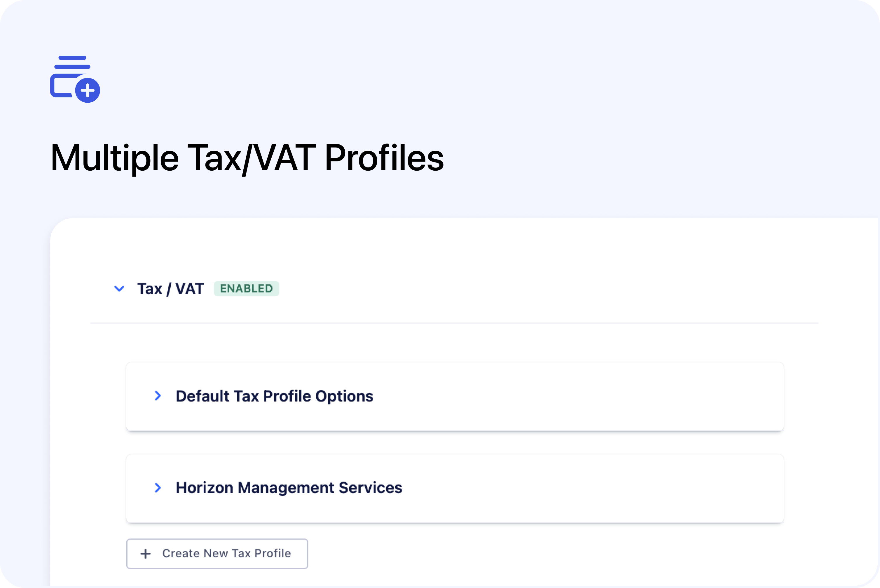Click the Multiple Tax/VAT Profiles page title
This screenshot has height=588, width=880.
247,158
